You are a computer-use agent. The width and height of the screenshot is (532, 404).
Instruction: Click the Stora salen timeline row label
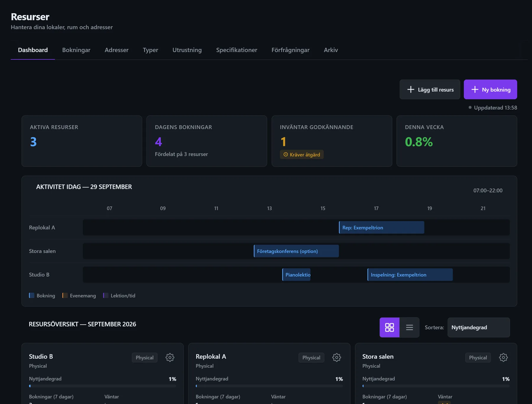pos(42,251)
